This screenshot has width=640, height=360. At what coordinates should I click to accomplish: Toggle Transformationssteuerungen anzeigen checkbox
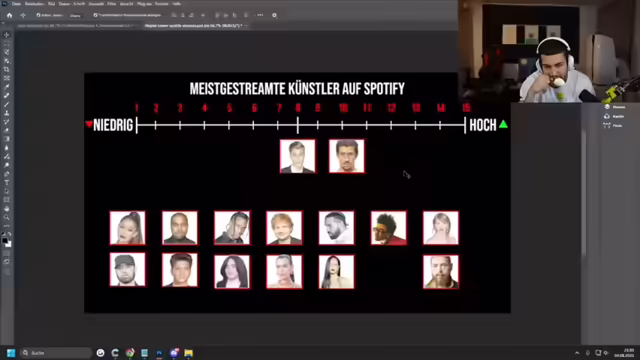point(95,15)
